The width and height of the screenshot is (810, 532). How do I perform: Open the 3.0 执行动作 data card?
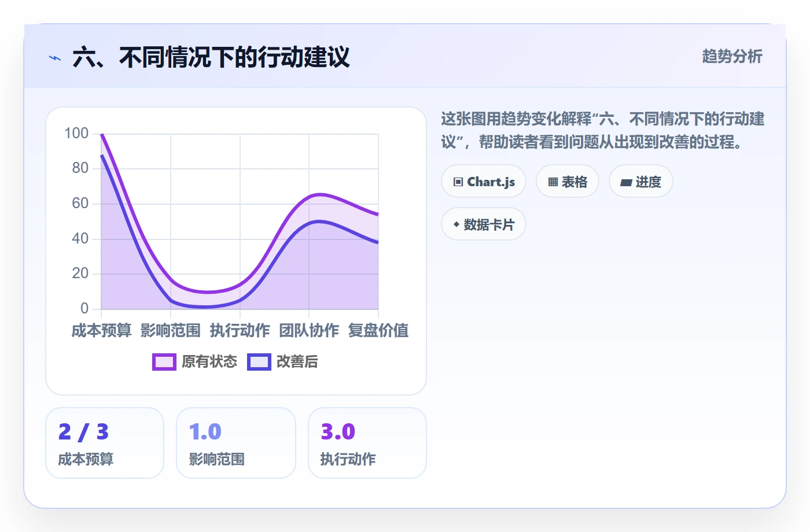(x=367, y=443)
